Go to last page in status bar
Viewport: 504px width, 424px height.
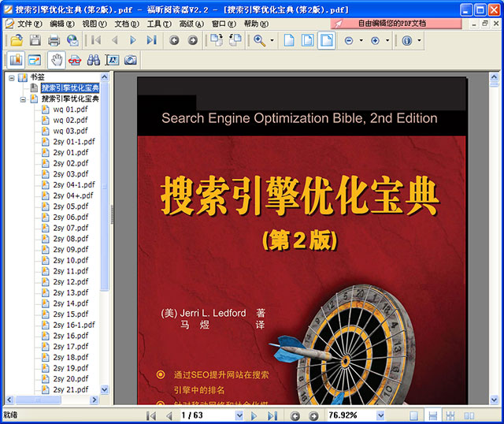pos(272,416)
